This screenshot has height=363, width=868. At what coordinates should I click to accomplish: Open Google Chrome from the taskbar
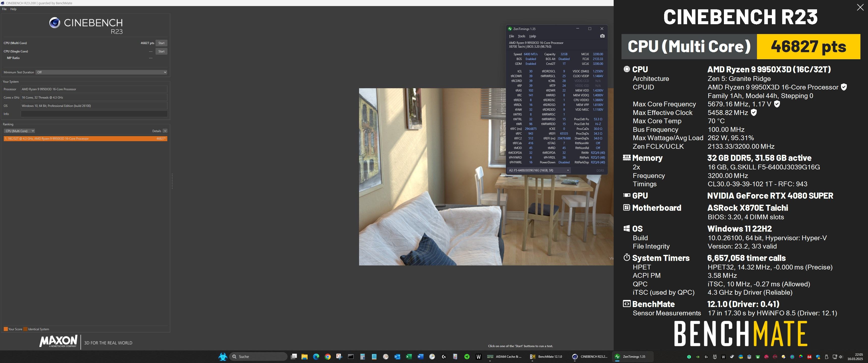(328, 357)
